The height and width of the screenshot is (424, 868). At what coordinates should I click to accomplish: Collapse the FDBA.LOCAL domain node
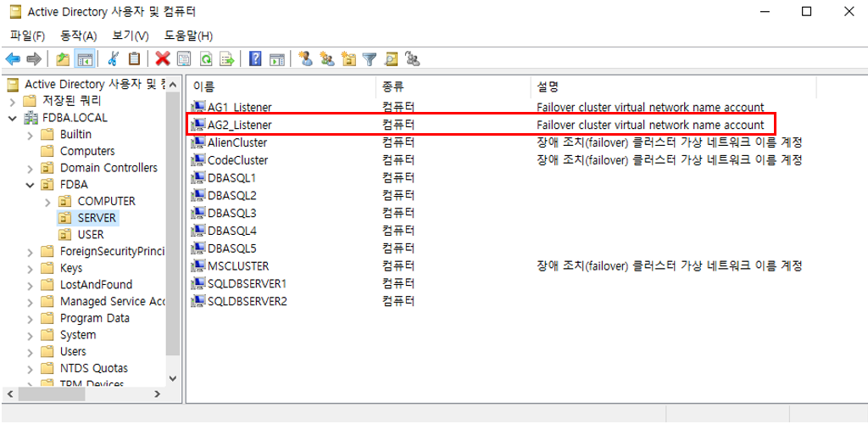[x=13, y=119]
